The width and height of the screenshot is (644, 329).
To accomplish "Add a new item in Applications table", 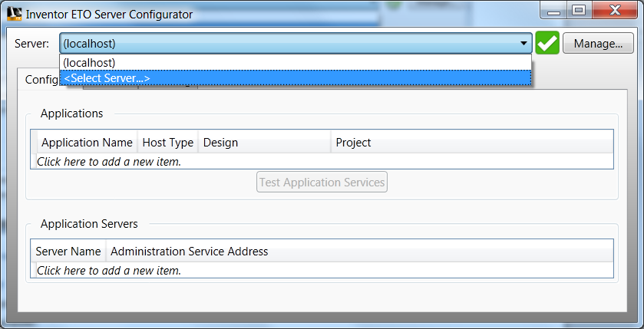I will click(x=322, y=161).
